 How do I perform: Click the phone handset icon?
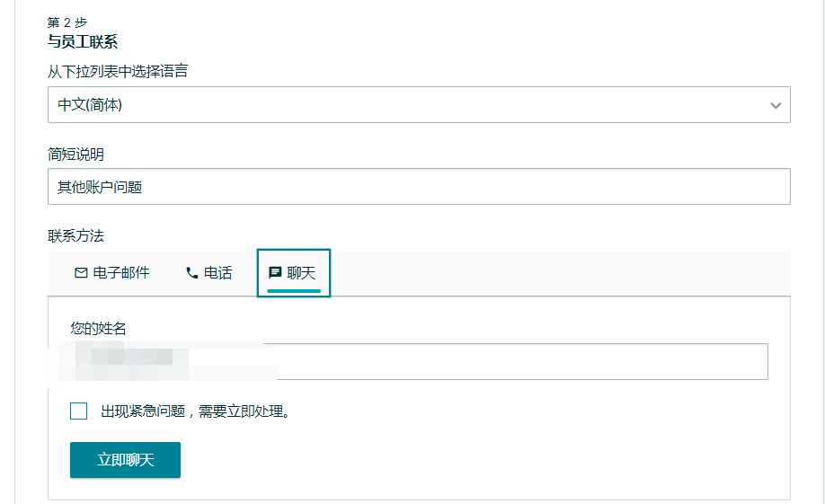pos(192,273)
